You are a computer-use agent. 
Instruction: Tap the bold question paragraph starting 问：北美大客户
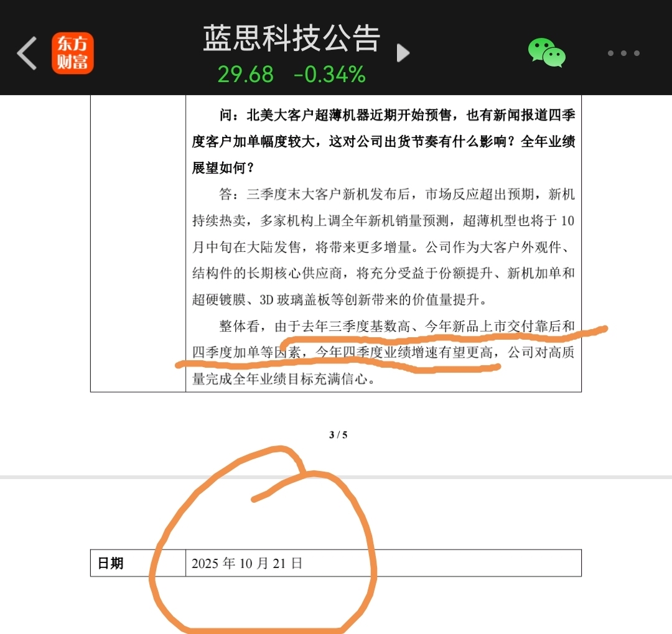(383, 141)
